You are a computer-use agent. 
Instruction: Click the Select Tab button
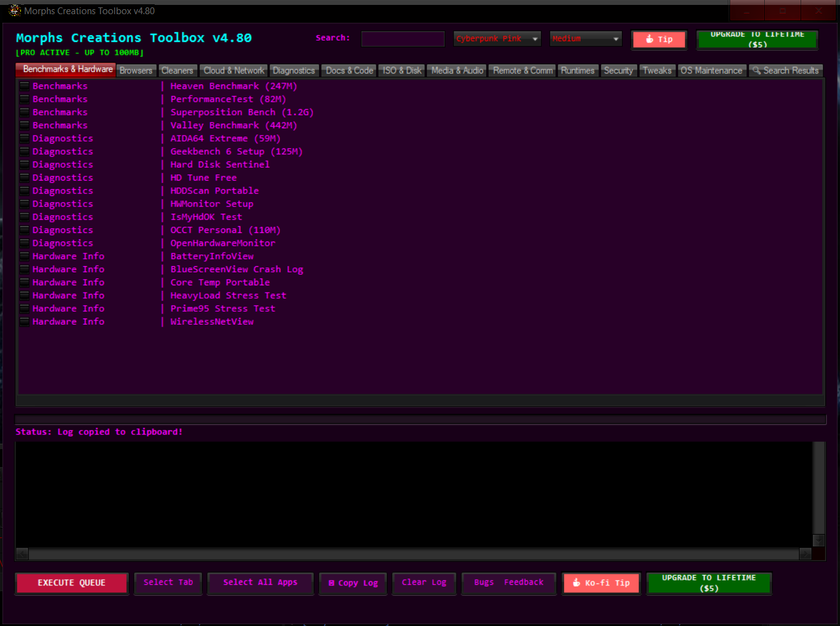pos(168,583)
